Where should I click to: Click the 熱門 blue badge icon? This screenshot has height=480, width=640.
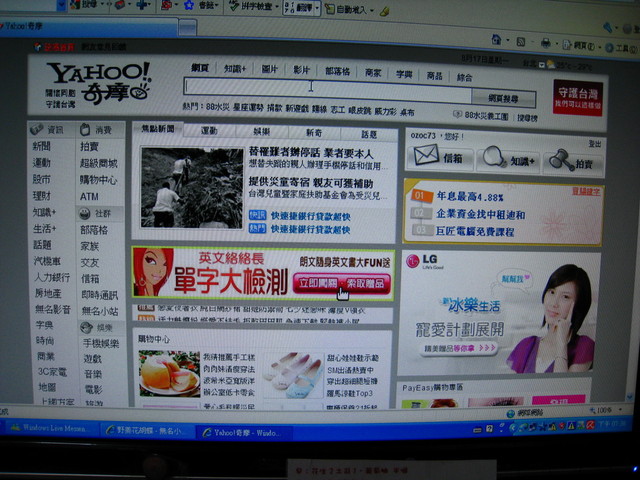click(x=258, y=228)
